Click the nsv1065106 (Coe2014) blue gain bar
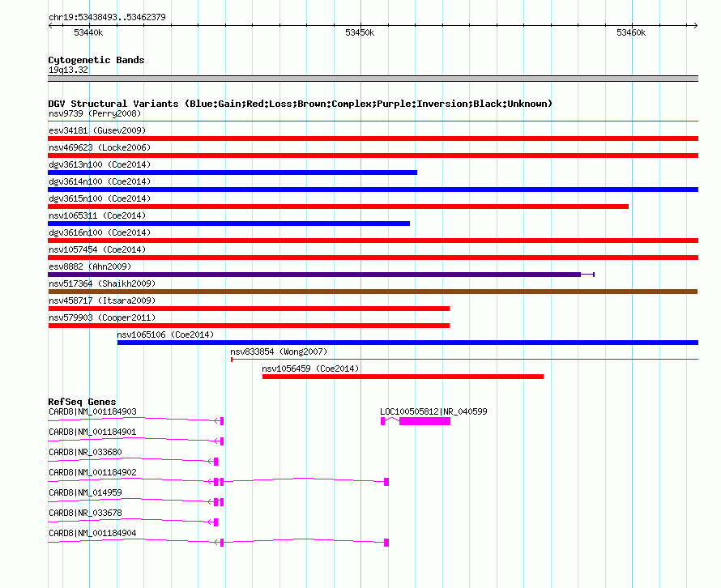Viewport: 721px width, 588px height. (x=407, y=343)
